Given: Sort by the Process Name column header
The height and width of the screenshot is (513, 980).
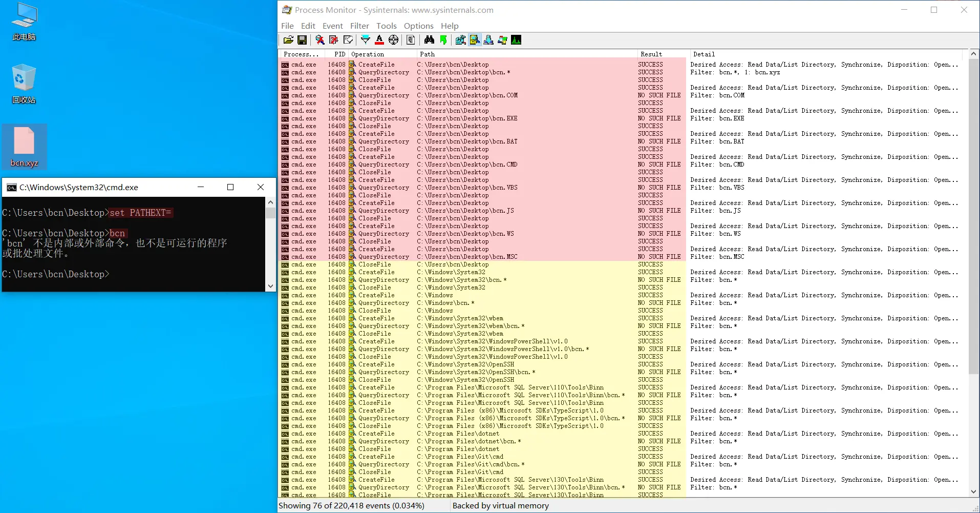Looking at the screenshot, I should [x=302, y=54].
